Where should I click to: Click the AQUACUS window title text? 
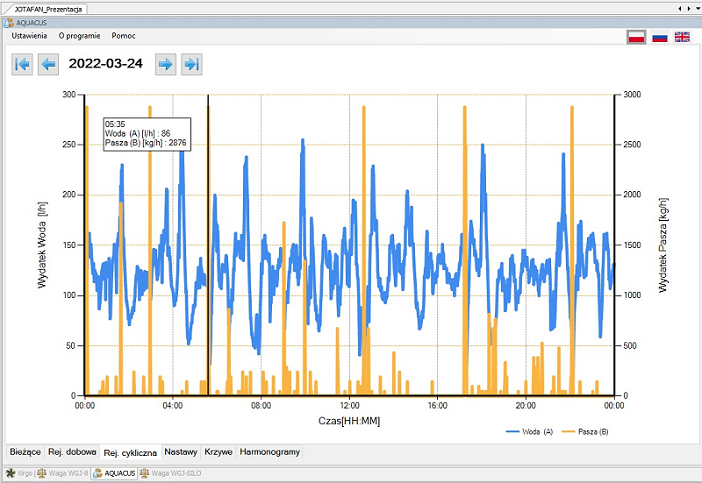[x=31, y=23]
